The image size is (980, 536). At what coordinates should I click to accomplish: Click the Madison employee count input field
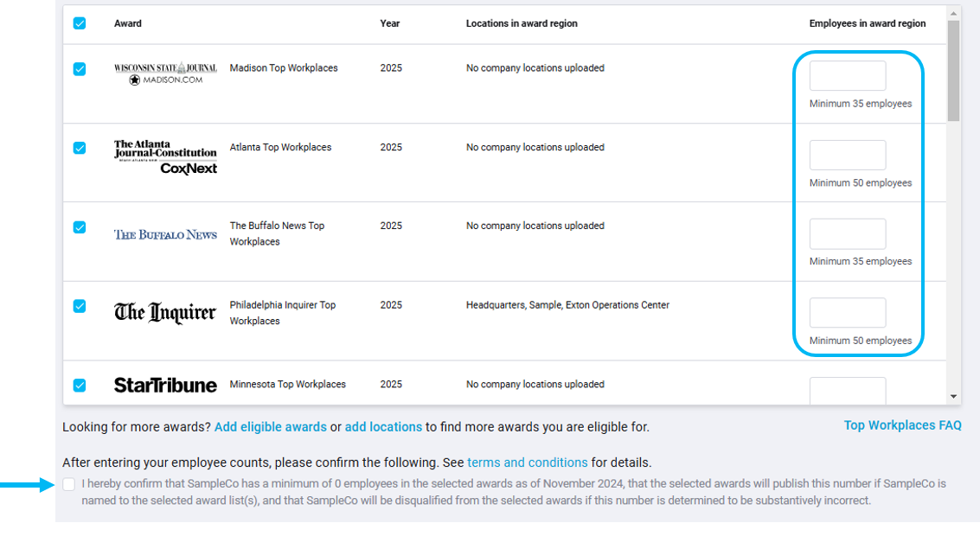[x=847, y=75]
